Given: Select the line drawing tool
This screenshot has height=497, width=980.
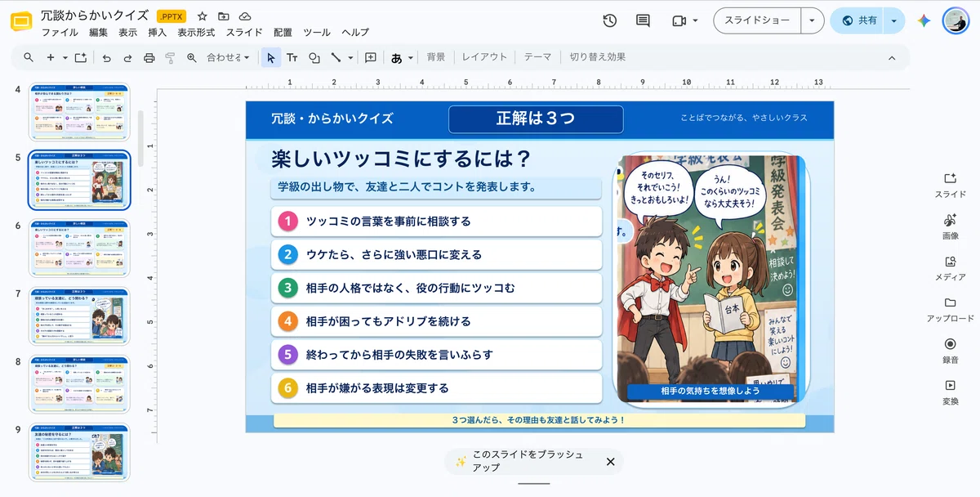Looking at the screenshot, I should point(336,57).
